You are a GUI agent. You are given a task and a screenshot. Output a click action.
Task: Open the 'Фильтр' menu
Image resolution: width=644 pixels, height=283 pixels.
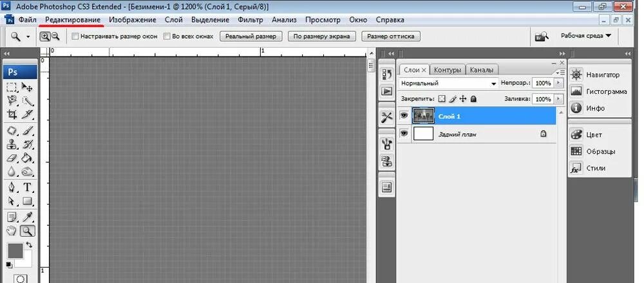point(250,20)
